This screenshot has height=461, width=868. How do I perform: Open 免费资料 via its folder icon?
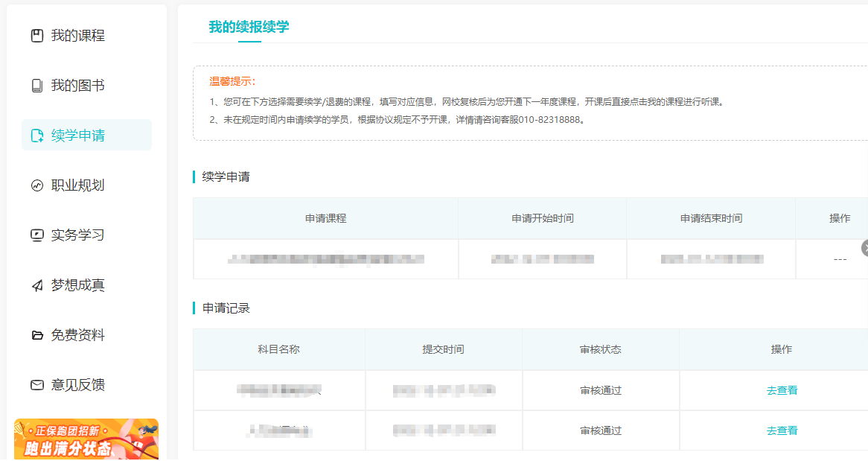(x=36, y=334)
